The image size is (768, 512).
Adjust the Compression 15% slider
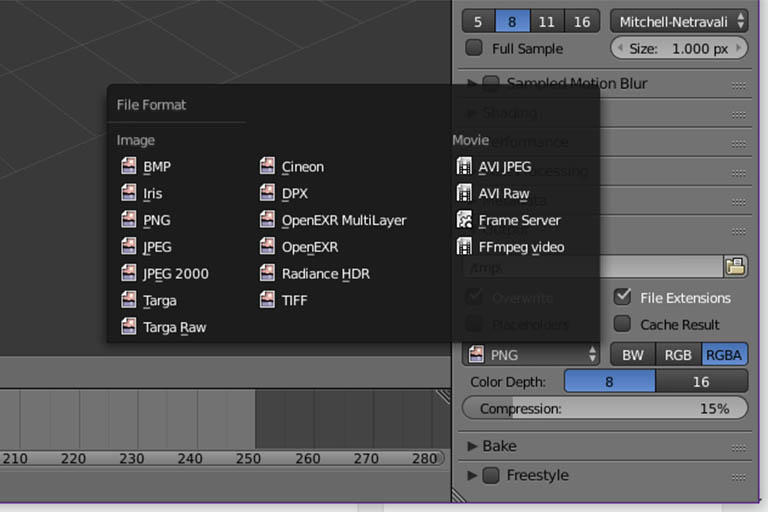point(605,408)
